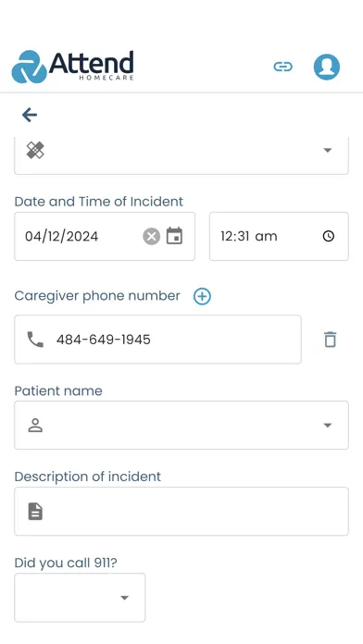This screenshot has height=644, width=363.
Task: Open the user profile avatar
Action: [327, 67]
